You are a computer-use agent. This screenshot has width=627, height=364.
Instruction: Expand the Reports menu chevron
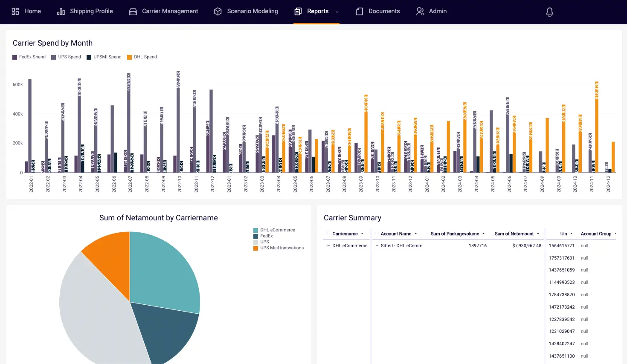coord(337,12)
